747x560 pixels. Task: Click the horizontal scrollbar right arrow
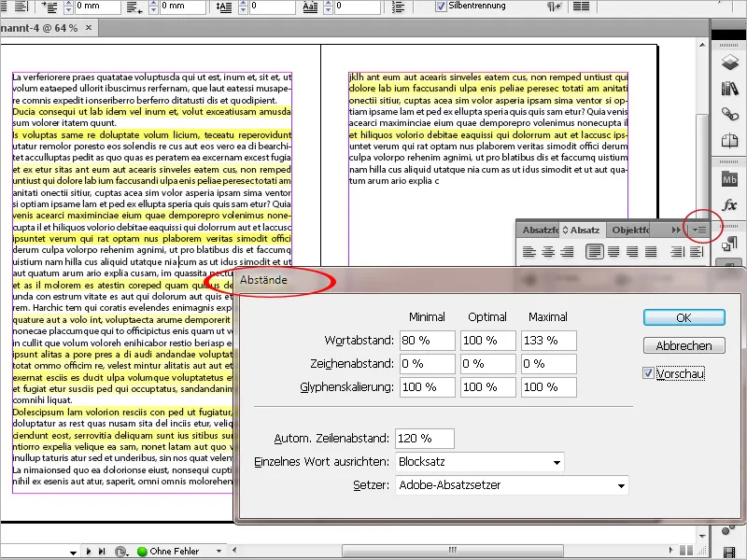670,551
